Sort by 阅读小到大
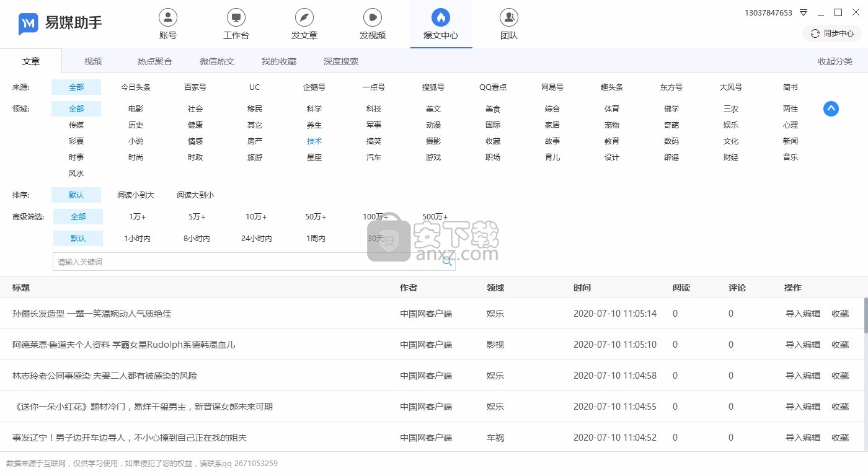The image size is (868, 476). pos(136,195)
